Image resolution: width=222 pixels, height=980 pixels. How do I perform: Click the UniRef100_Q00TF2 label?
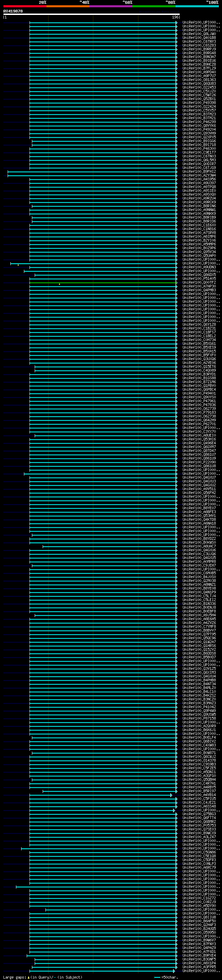199,282
